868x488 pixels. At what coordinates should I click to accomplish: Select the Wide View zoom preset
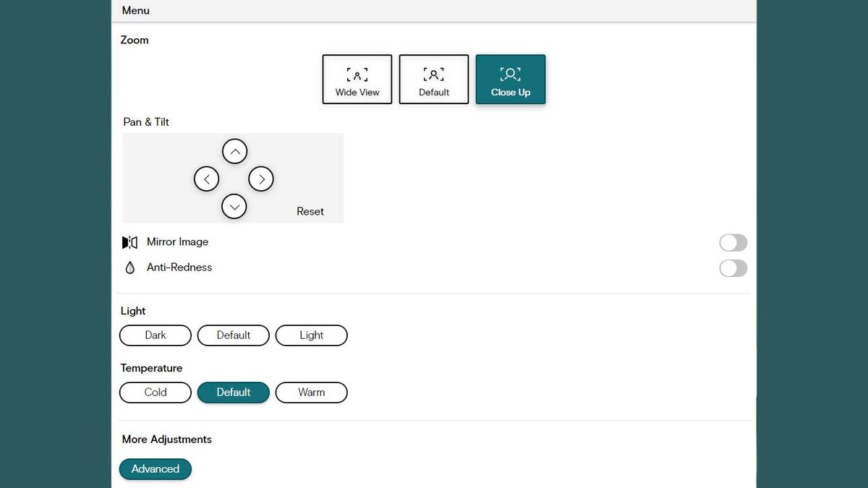(x=357, y=80)
